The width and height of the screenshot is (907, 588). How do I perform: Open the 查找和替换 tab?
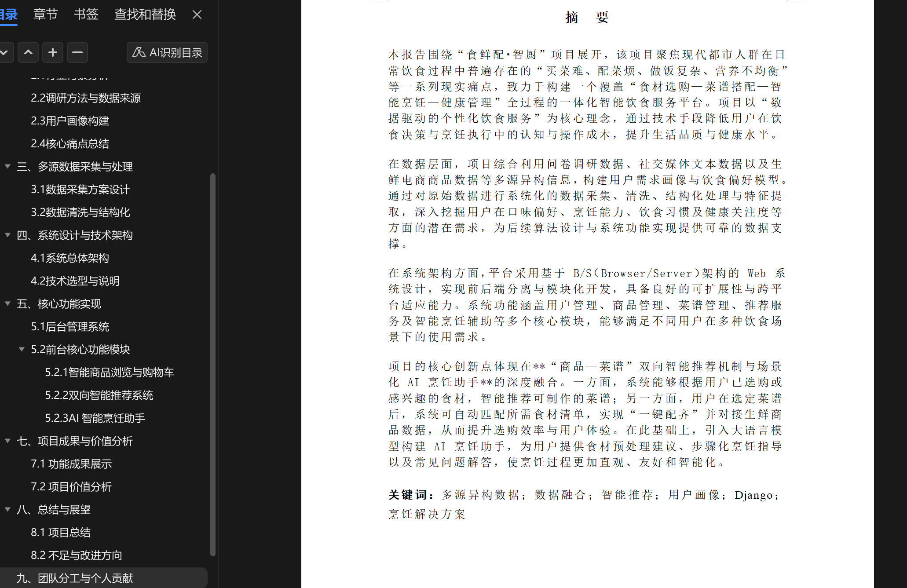(145, 15)
